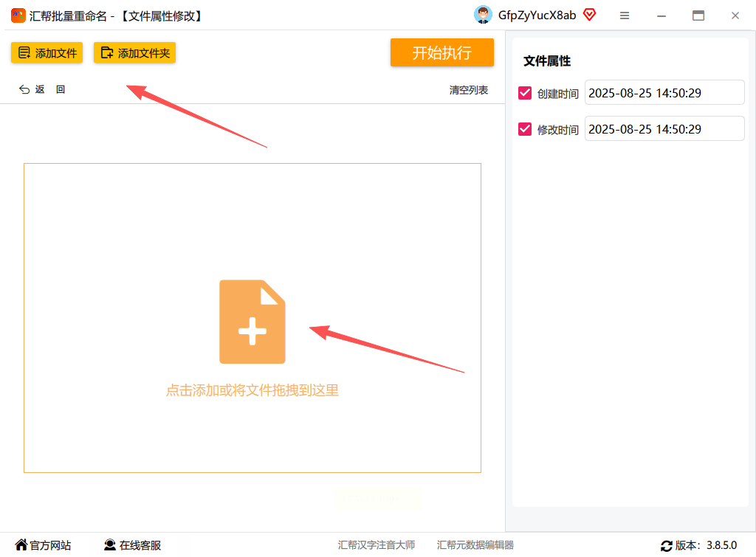This screenshot has width=756, height=557.
Task: Click the 添加文件夹 add folder button
Action: click(134, 52)
